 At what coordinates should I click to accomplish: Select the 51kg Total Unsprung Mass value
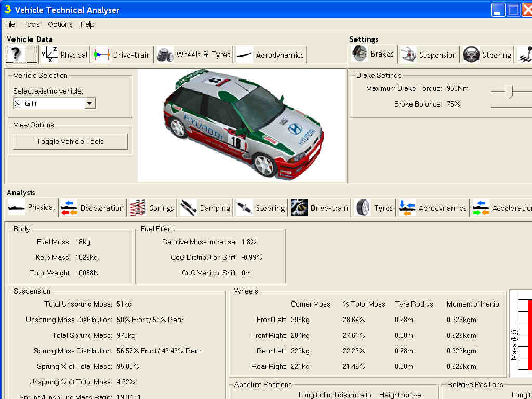(124, 304)
